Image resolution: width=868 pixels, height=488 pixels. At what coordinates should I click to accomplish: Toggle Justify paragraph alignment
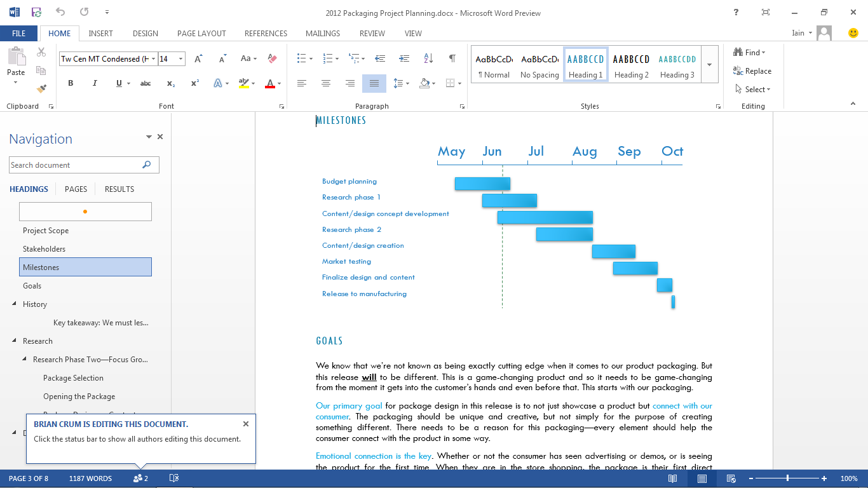[x=374, y=83]
